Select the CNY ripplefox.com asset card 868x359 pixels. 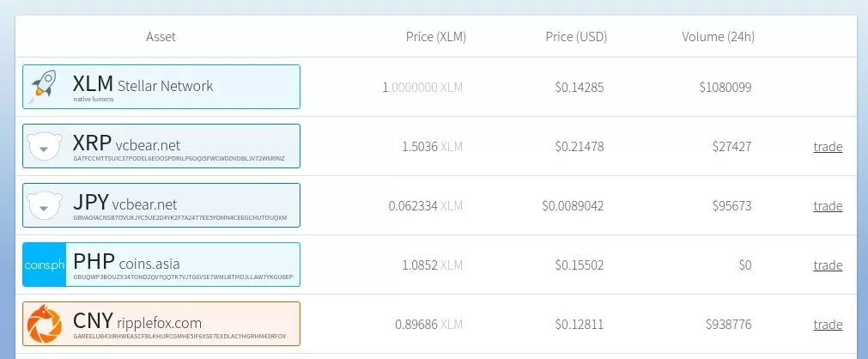pos(161,324)
